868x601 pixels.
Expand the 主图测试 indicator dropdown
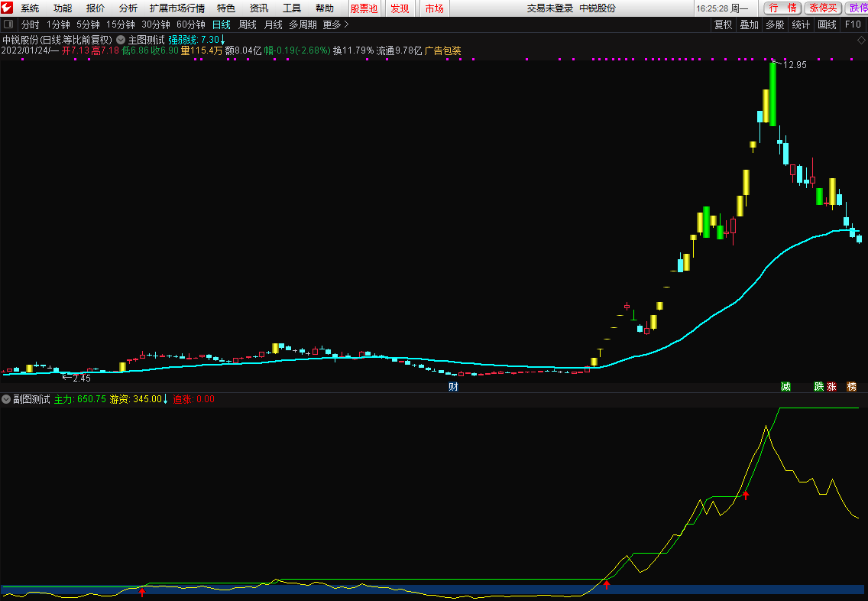(121, 40)
